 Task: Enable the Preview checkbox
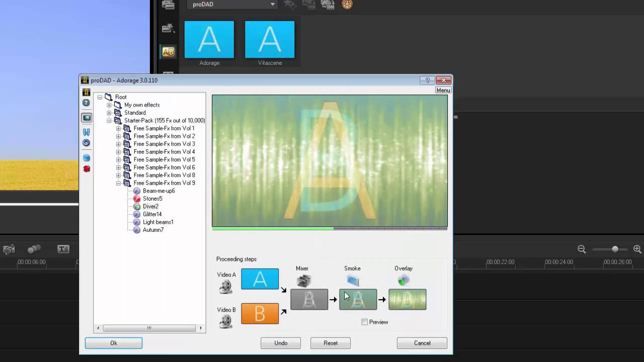click(x=364, y=322)
